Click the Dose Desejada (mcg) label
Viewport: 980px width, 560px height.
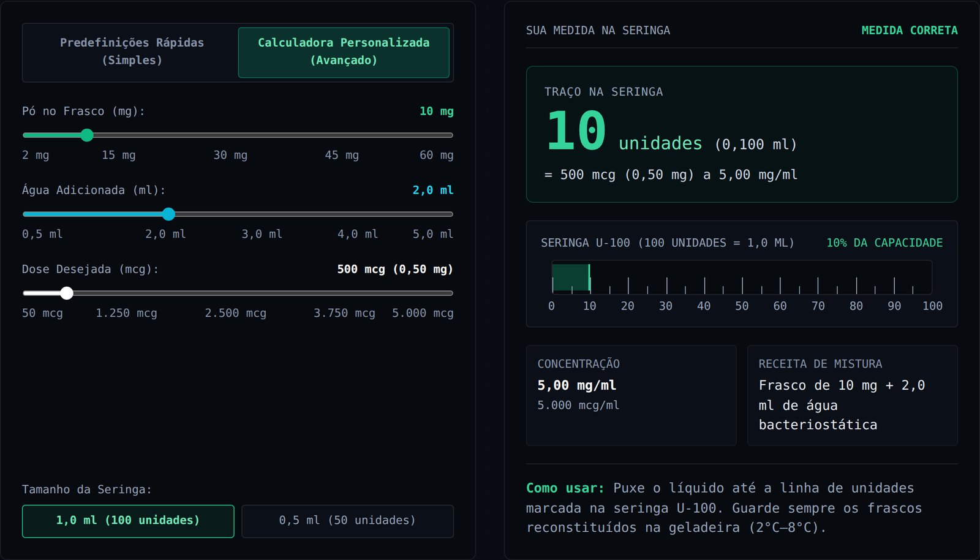click(91, 269)
